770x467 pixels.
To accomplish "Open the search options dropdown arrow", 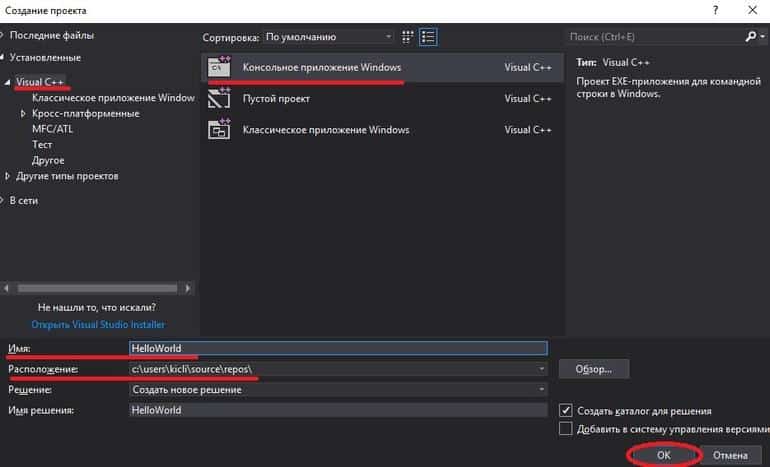I will click(762, 36).
